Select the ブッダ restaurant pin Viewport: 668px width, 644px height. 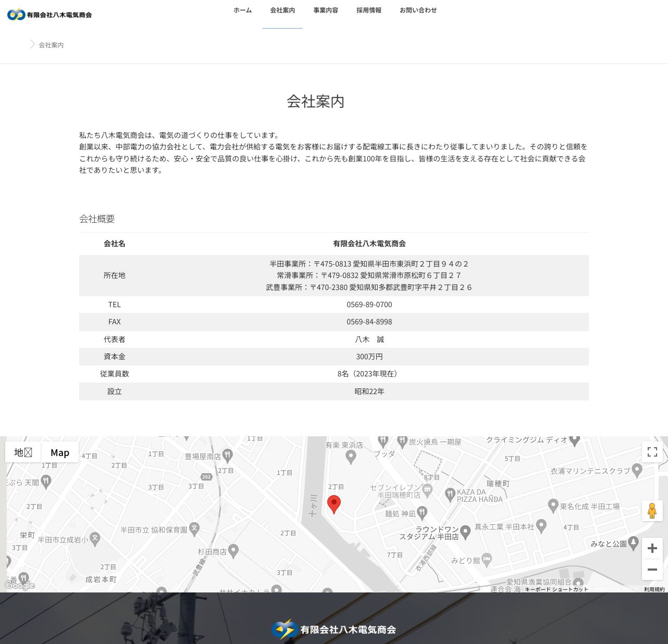click(383, 441)
